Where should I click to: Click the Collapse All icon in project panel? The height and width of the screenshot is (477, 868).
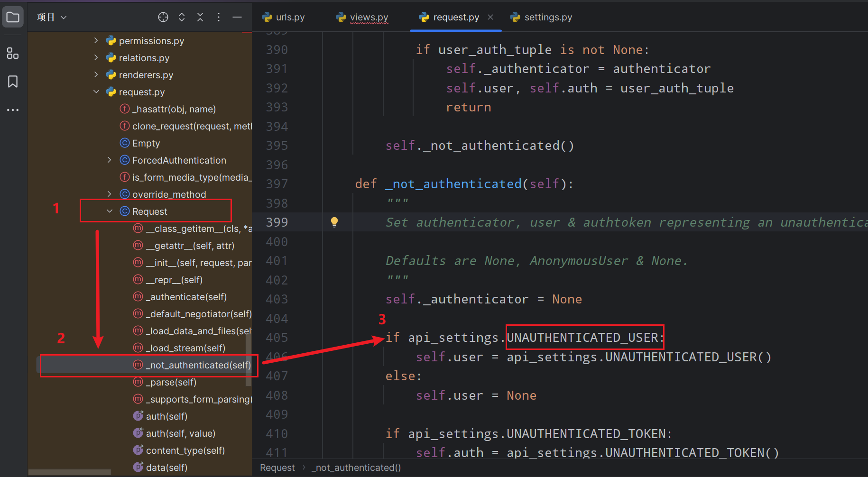tap(200, 18)
